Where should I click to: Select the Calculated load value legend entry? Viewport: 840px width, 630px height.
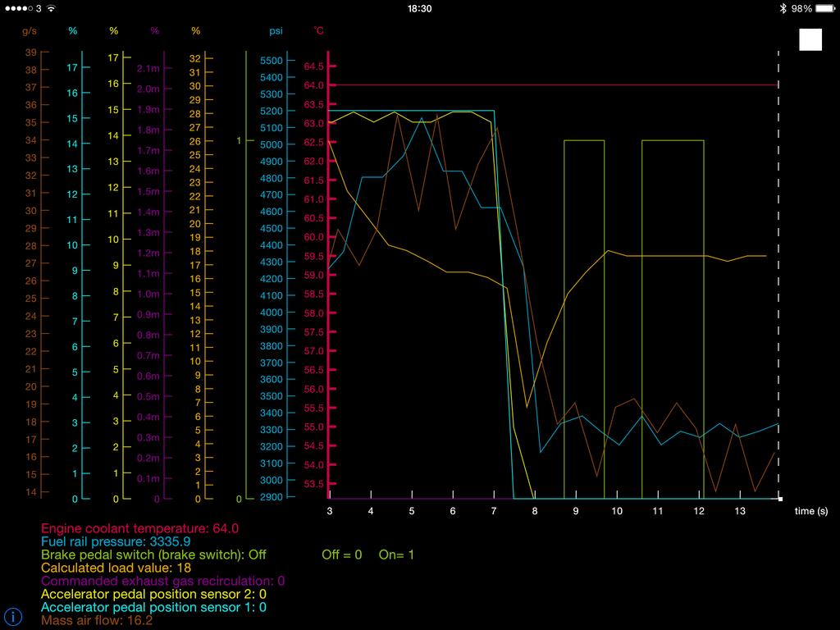(x=116, y=568)
